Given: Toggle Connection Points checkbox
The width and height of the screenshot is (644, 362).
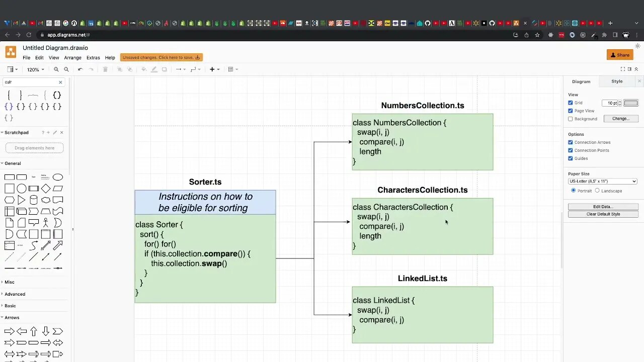Looking at the screenshot, I should [x=571, y=150].
